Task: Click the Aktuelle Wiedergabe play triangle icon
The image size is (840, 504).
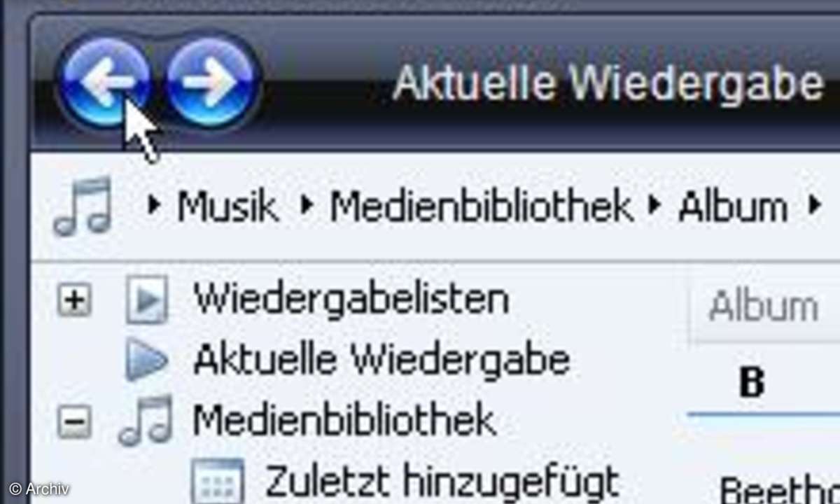Action: click(x=147, y=361)
